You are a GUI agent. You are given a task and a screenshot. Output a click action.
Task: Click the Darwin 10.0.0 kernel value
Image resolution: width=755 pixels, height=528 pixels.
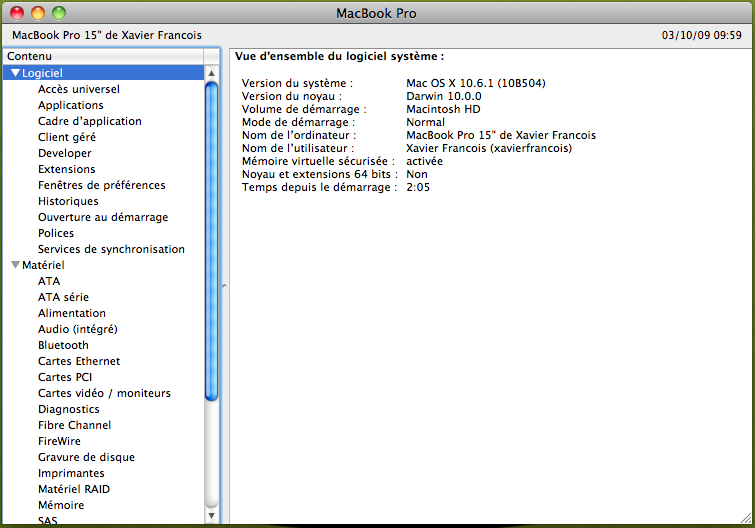pyautogui.click(x=443, y=96)
